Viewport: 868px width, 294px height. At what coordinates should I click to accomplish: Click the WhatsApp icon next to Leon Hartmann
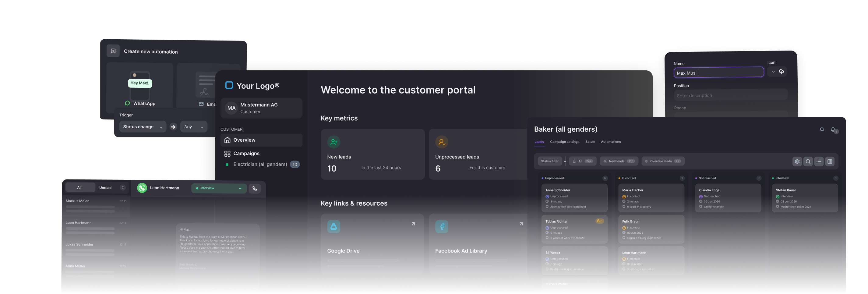[142, 188]
